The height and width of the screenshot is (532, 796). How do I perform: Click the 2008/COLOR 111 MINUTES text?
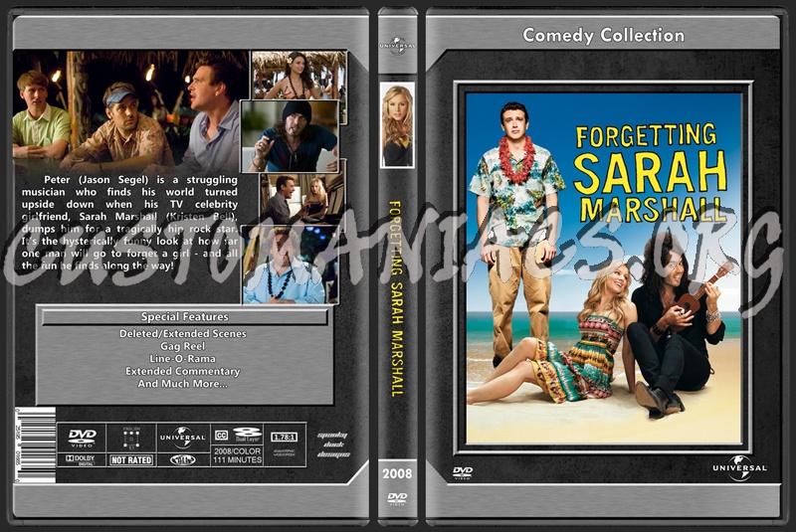[237, 455]
